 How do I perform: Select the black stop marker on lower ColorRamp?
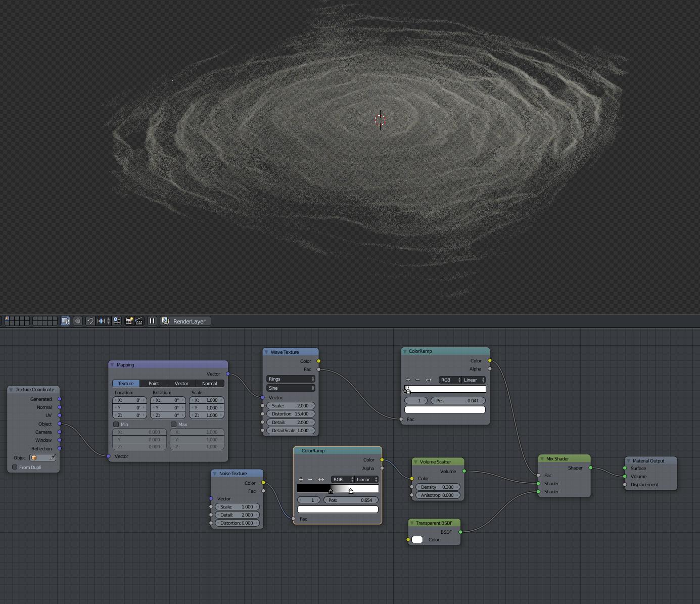click(331, 491)
